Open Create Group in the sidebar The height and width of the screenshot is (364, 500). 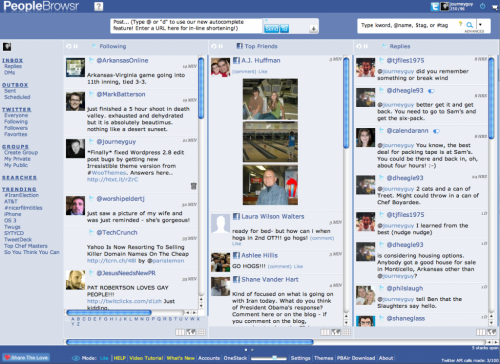click(21, 152)
